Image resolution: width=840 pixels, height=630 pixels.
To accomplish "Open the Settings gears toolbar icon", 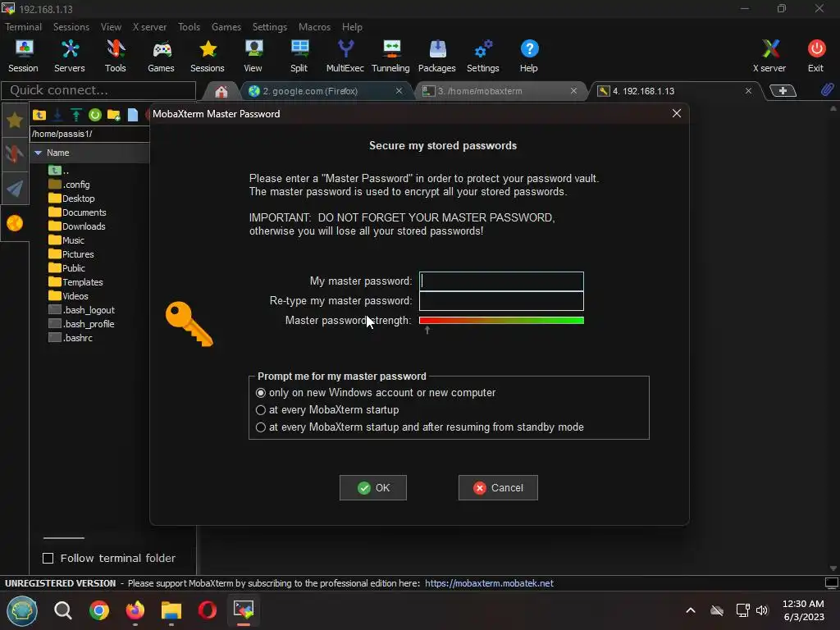I will (x=482, y=56).
